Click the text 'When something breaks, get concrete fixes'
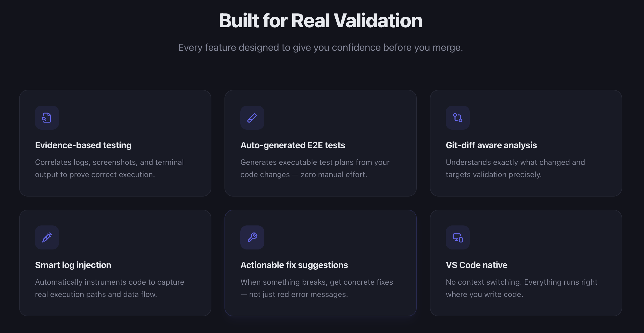The width and height of the screenshot is (644, 333). (317, 282)
